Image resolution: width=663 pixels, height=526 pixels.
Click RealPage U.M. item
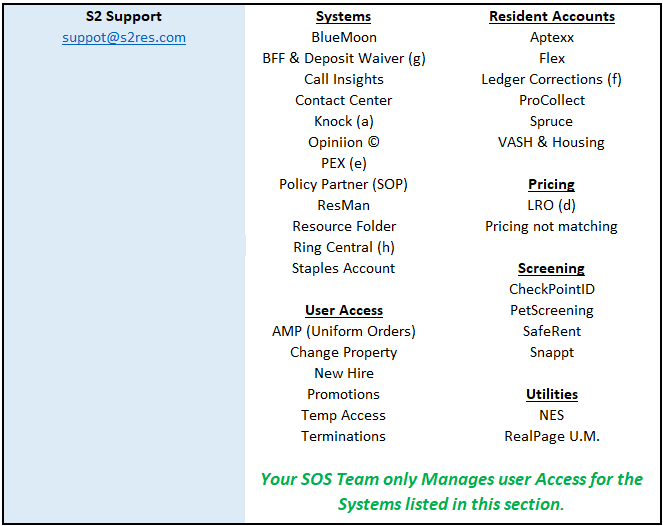(x=552, y=436)
